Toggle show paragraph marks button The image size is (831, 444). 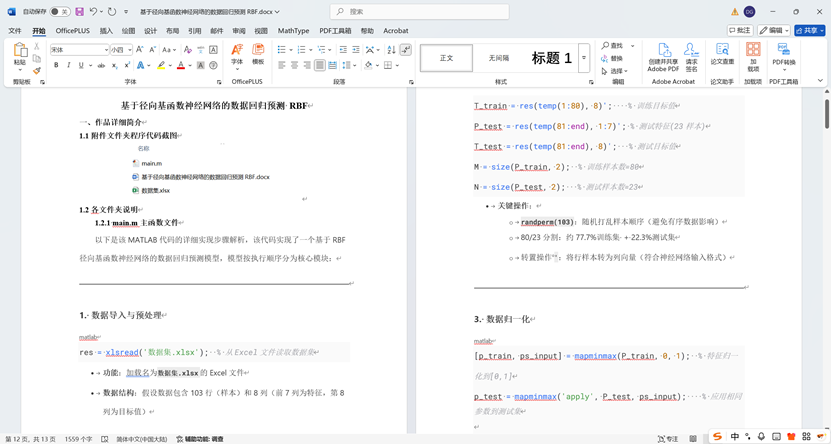(x=405, y=50)
